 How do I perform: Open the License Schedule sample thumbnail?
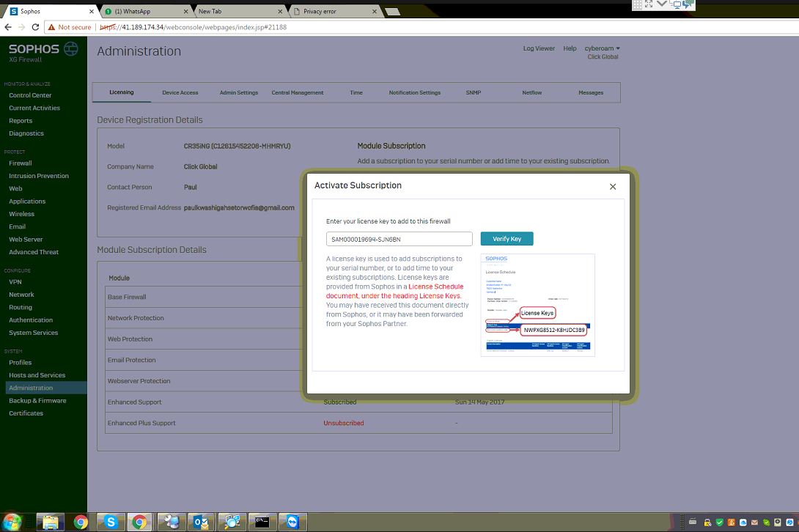point(537,305)
